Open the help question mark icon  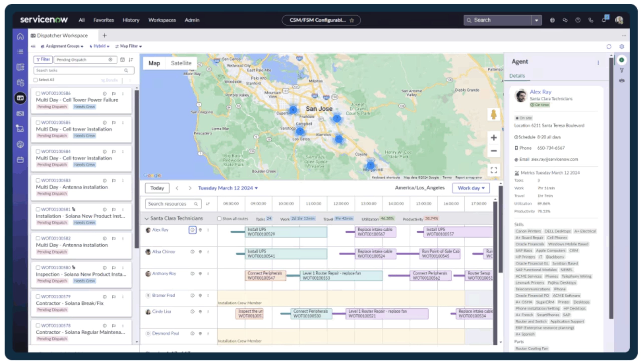point(578,20)
